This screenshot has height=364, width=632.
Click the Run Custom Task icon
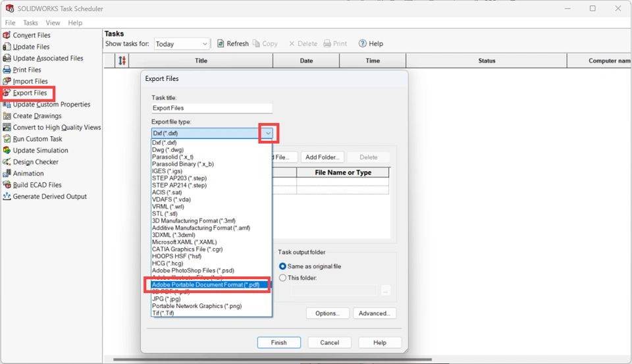7,139
